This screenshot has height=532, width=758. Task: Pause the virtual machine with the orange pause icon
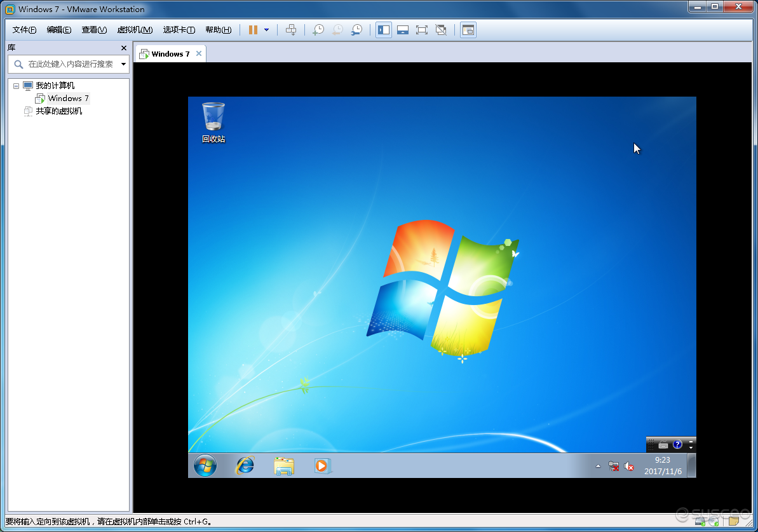point(253,30)
